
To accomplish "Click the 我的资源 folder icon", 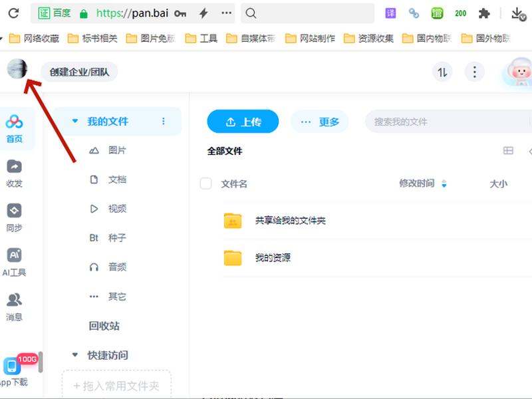I will click(x=233, y=258).
